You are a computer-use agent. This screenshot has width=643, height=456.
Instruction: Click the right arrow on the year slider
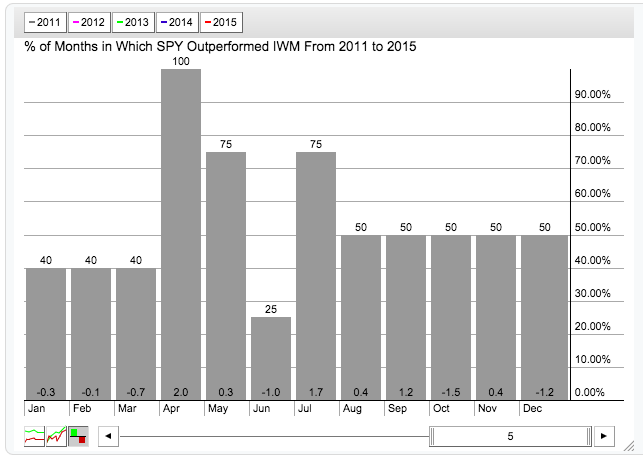click(604, 436)
